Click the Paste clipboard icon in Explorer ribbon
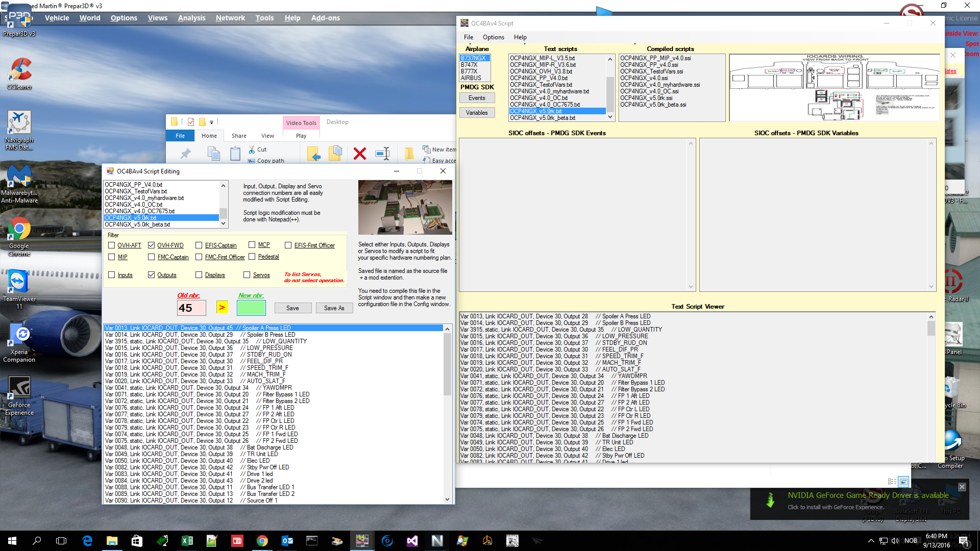The height and width of the screenshot is (551, 980). 235,153
